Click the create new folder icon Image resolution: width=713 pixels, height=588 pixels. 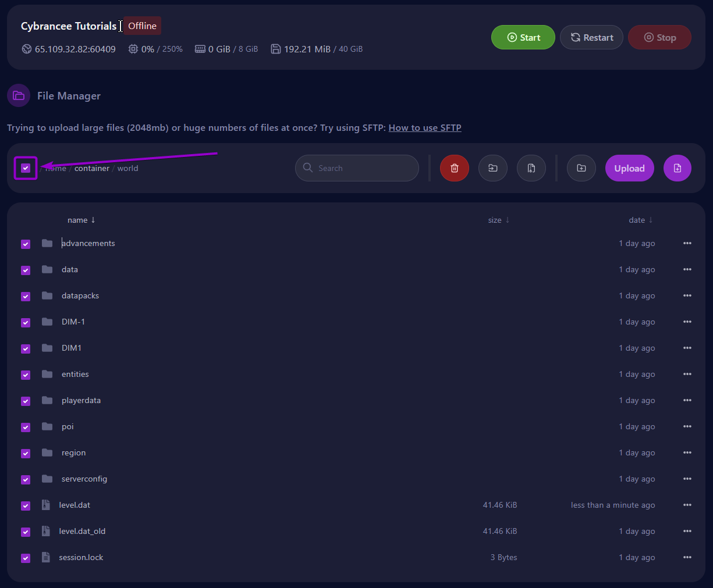click(x=581, y=168)
